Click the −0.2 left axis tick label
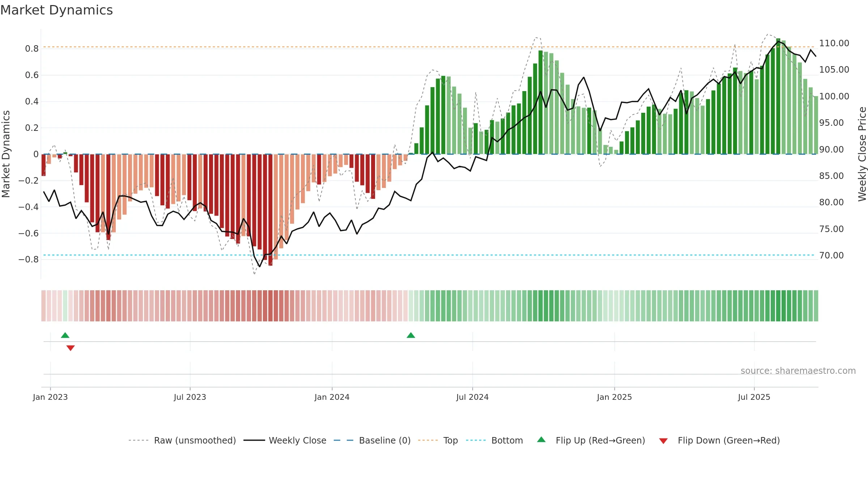 click(x=29, y=180)
